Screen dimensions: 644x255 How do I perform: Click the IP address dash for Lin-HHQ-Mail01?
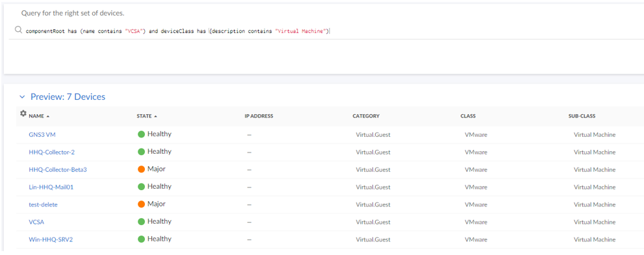(x=250, y=188)
